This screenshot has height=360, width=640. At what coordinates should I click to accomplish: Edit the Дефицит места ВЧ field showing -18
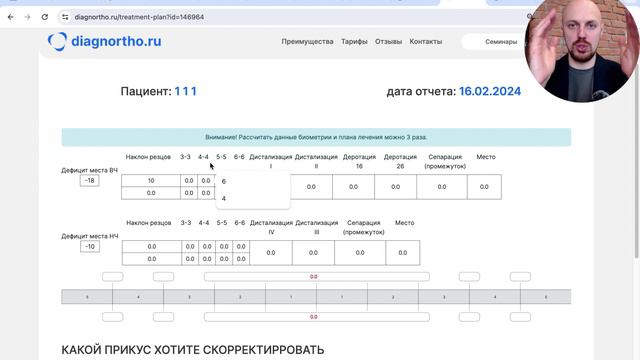[x=89, y=180]
